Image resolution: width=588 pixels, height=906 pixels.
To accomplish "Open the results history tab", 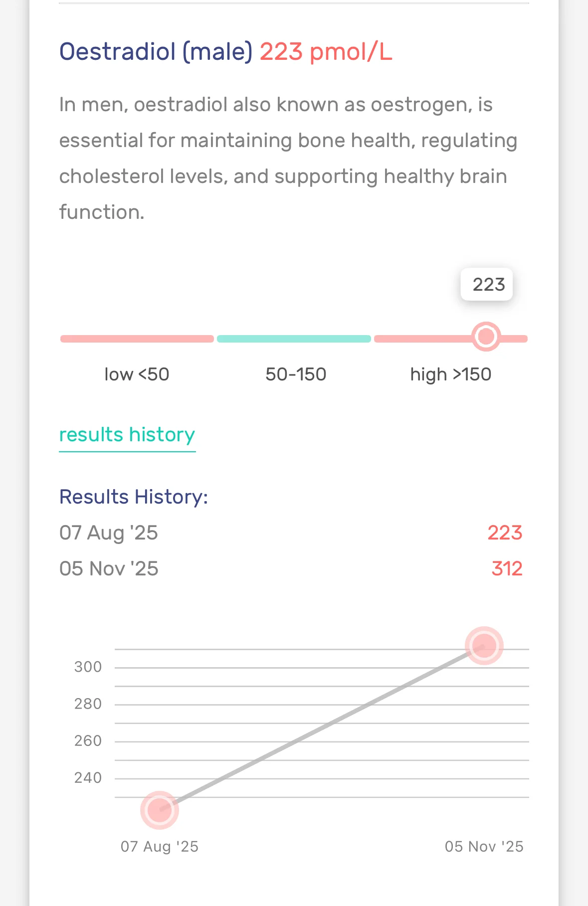I will point(127,435).
